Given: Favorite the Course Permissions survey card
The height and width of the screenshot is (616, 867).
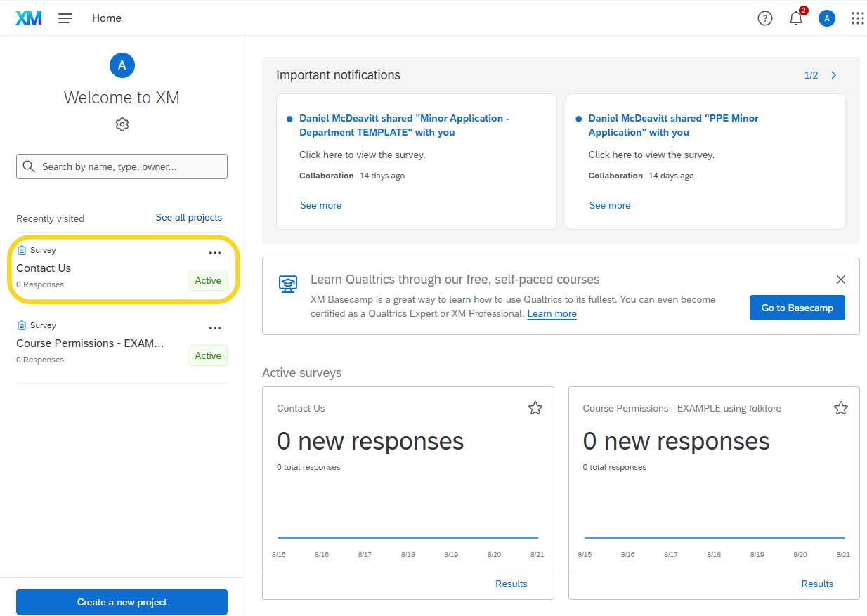Looking at the screenshot, I should click(x=840, y=408).
